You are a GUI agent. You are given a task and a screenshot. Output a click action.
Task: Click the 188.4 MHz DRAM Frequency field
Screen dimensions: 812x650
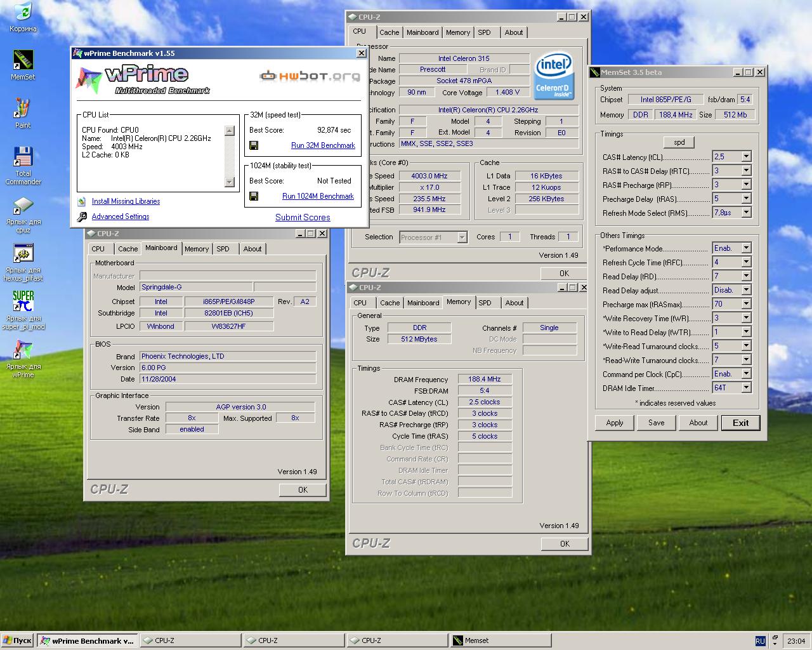485,379
